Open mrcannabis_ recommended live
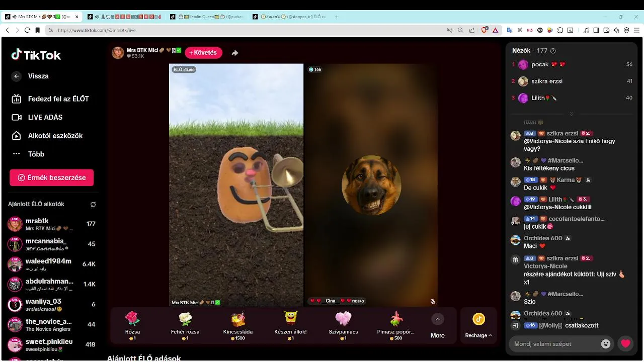644x362 pixels. click(x=51, y=244)
